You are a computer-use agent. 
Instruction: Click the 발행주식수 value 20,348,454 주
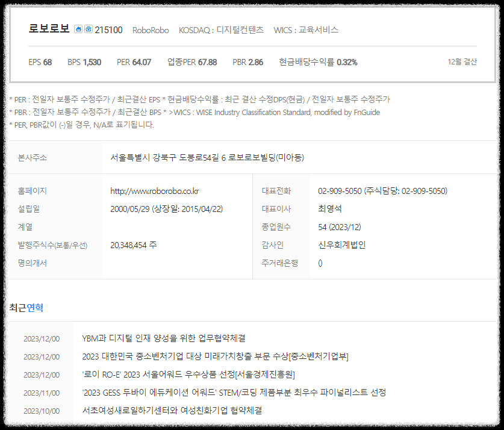(134, 245)
